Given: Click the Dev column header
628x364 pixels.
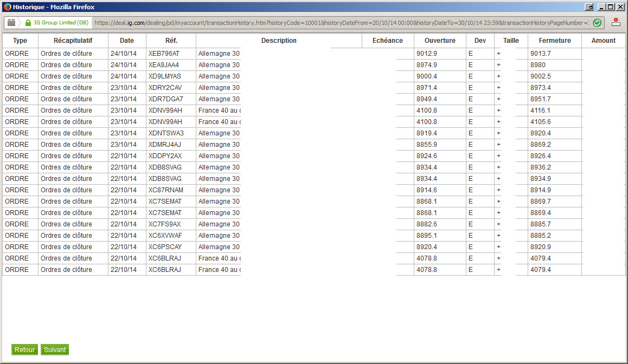Looking at the screenshot, I should 480,41.
